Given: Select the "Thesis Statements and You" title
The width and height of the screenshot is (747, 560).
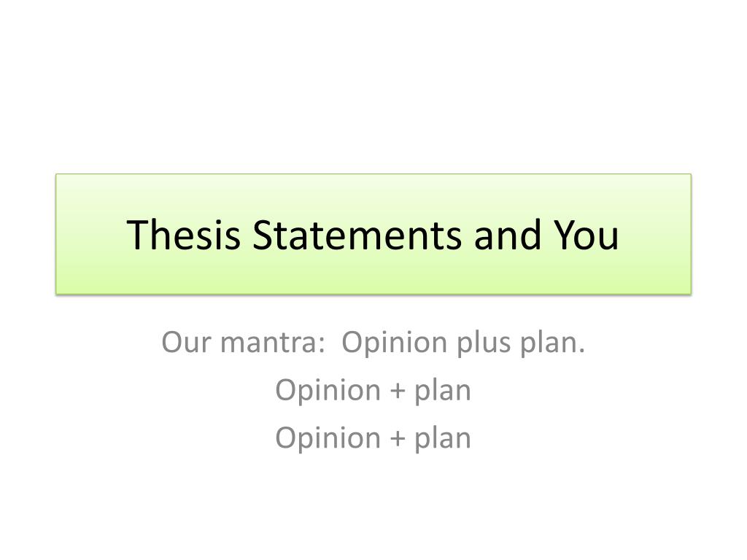Looking at the screenshot, I should pos(373,234).
